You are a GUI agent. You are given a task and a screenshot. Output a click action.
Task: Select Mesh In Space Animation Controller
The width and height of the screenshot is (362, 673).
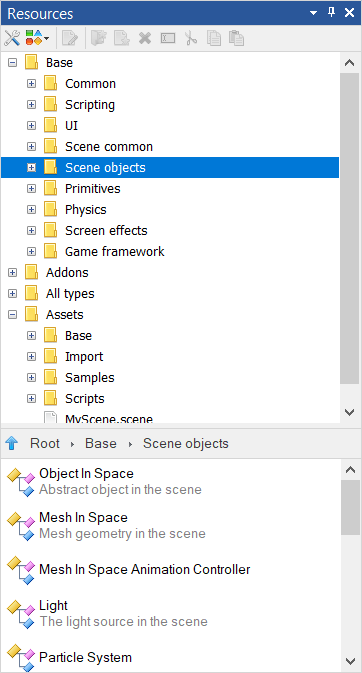point(144,570)
